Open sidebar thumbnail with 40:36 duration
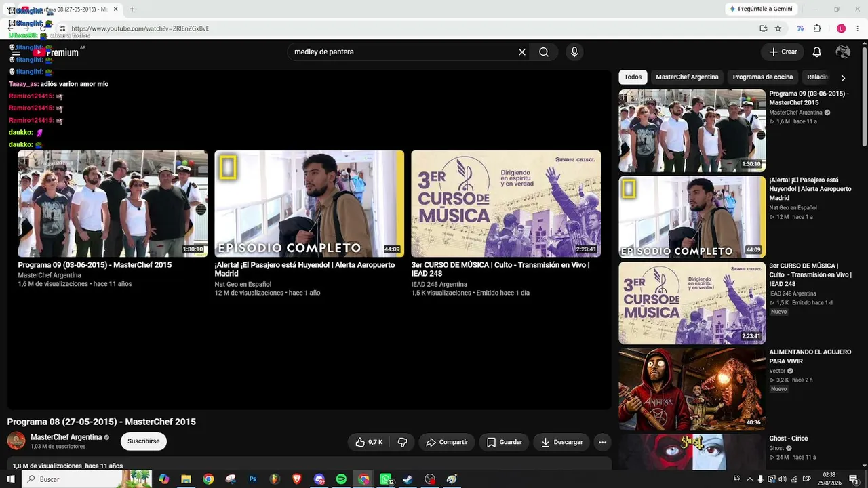 click(x=692, y=390)
